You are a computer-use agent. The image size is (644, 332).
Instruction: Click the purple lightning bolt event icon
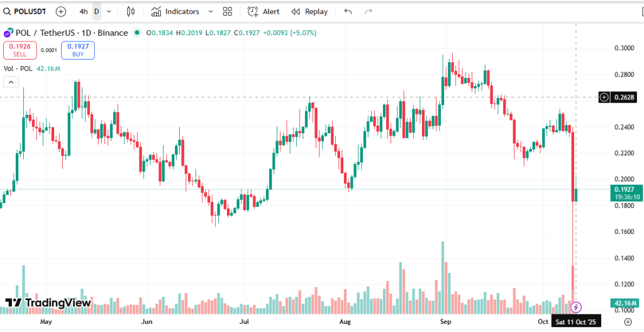coord(576,307)
